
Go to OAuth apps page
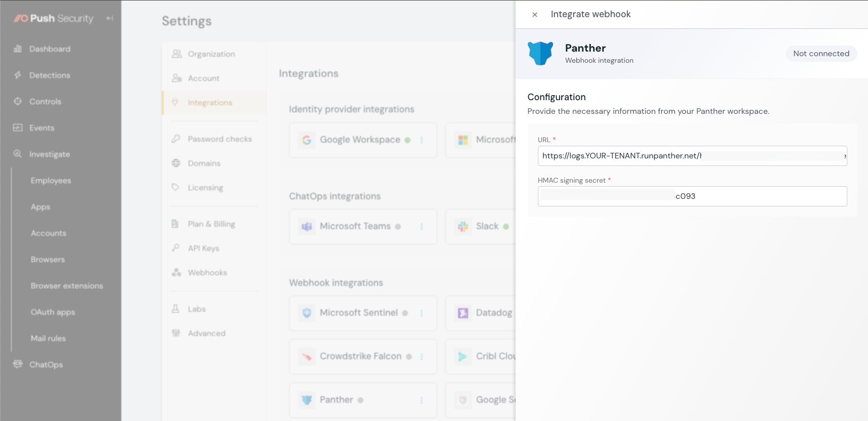coord(53,312)
